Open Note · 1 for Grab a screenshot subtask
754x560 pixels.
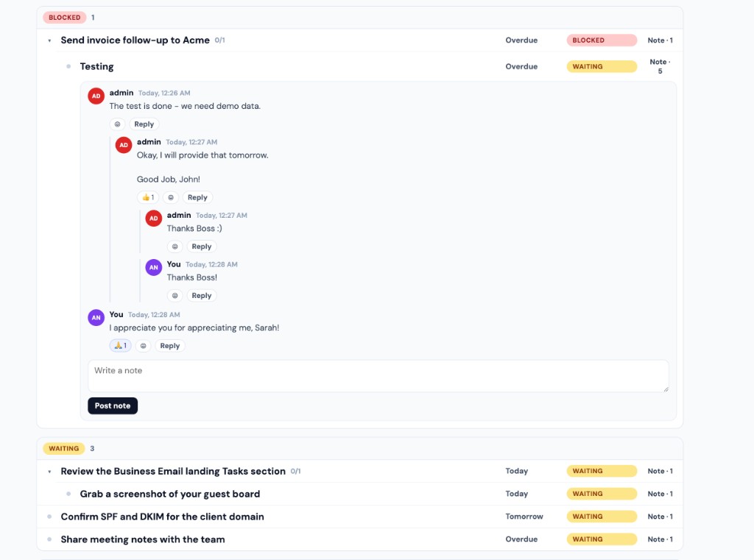pos(660,494)
